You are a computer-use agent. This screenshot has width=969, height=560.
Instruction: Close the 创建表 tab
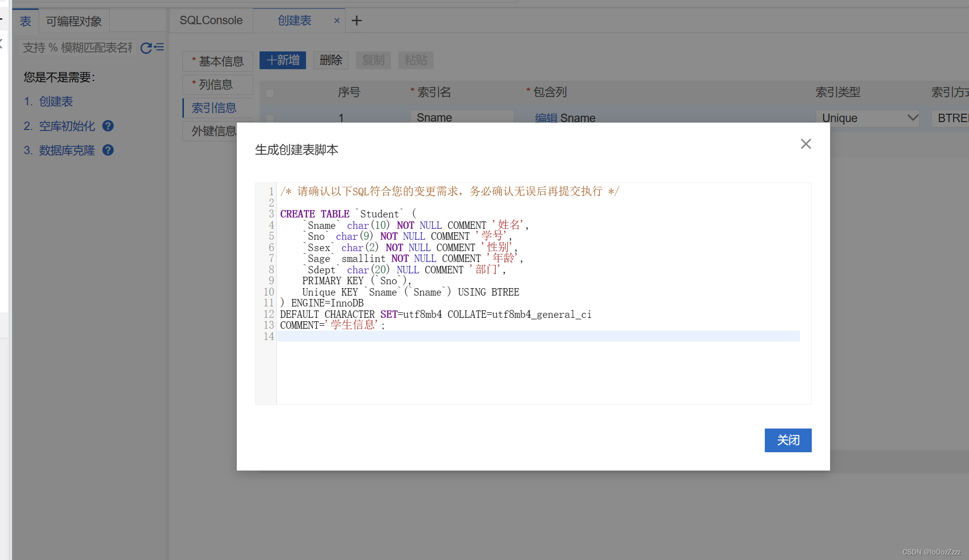click(337, 21)
